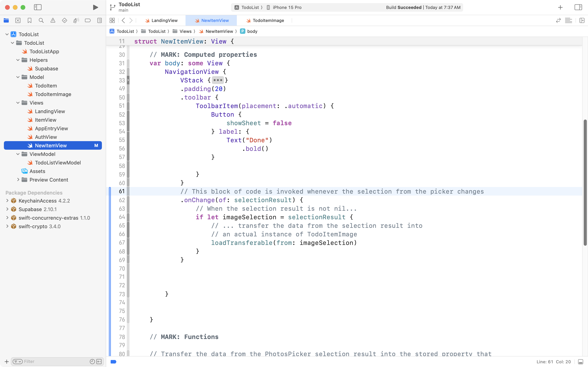588x367 pixels.
Task: Open the editor options menu
Action: (x=569, y=20)
